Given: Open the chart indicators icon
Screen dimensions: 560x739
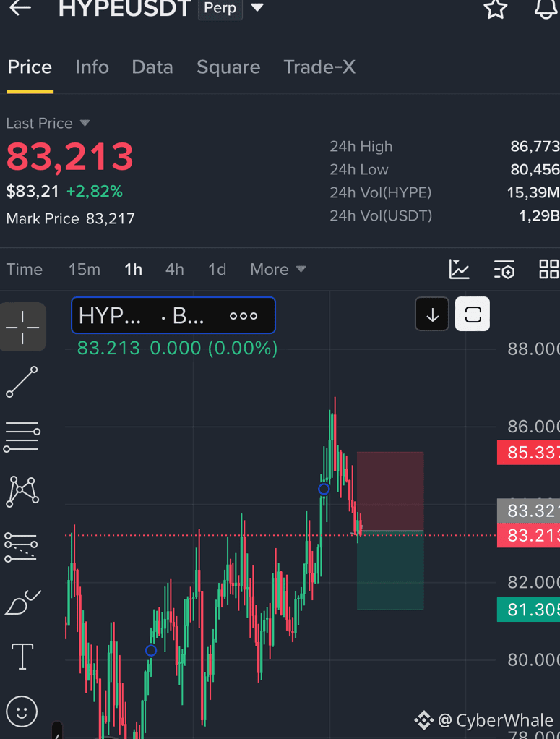Looking at the screenshot, I should tap(459, 269).
